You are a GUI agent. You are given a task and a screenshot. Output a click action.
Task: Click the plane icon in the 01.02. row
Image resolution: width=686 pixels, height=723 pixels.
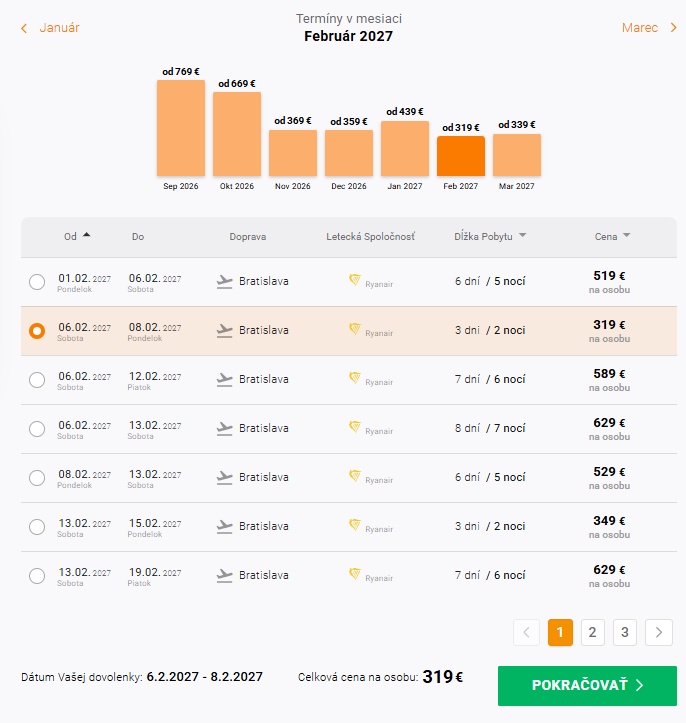click(x=225, y=282)
